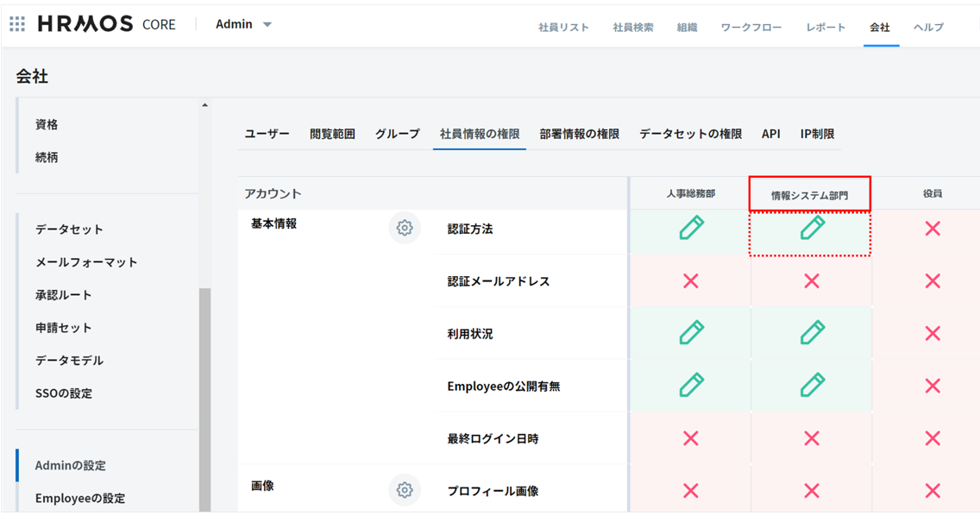Viewport: 980px width, 516px height.
Task: Go to 承認ルート in the sidebar
Action: 63,295
